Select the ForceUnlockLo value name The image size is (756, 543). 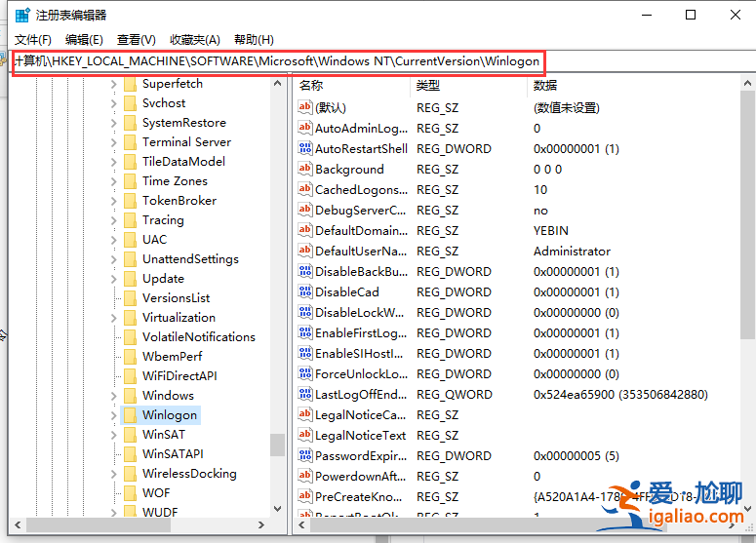[x=362, y=374]
